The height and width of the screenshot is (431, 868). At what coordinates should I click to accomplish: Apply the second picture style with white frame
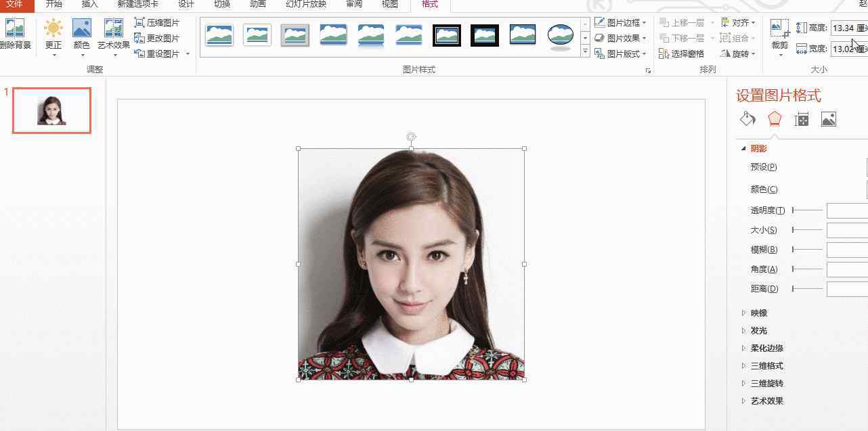(x=257, y=35)
